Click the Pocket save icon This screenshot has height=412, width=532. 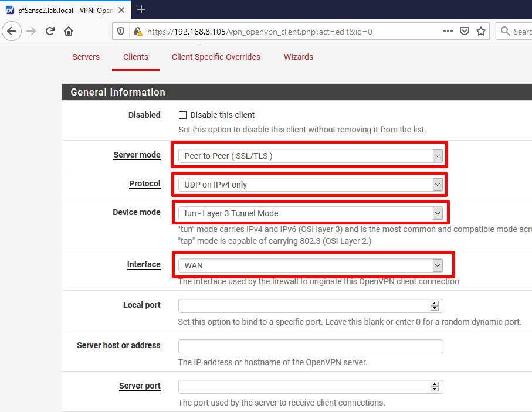tap(464, 31)
